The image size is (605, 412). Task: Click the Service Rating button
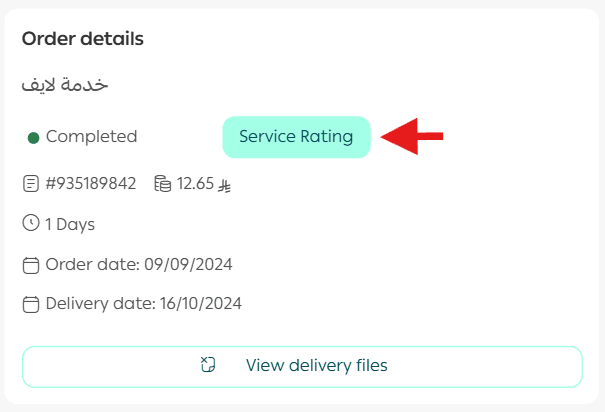click(296, 137)
